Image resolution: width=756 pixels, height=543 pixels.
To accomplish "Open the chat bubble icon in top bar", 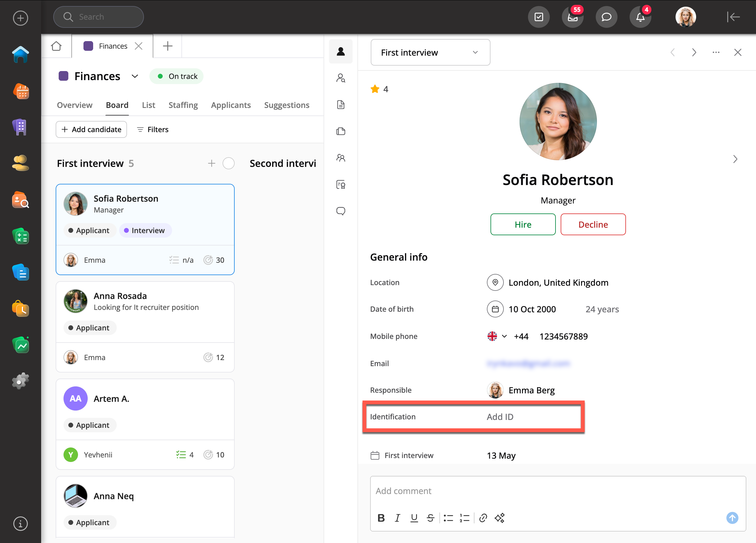I will (606, 17).
